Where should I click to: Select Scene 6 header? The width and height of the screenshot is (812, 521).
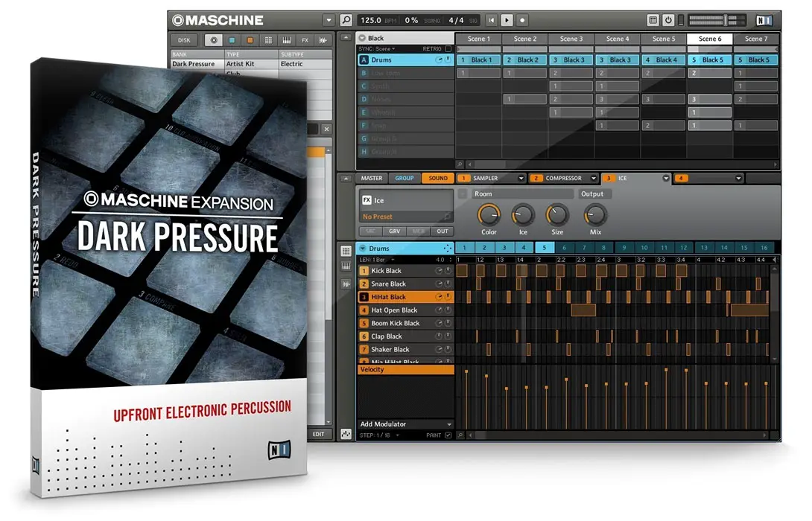click(709, 39)
